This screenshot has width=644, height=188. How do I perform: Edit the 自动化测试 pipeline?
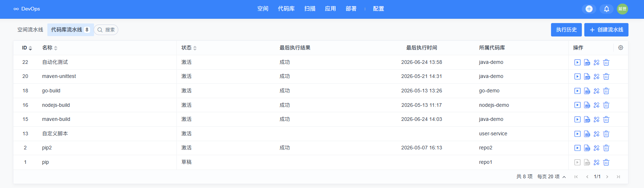[x=597, y=62]
